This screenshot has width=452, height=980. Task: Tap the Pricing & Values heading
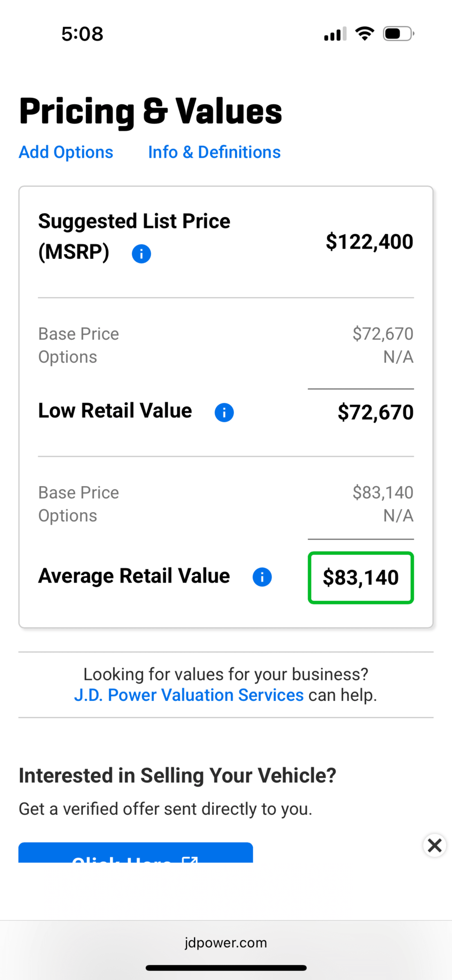[x=151, y=111]
